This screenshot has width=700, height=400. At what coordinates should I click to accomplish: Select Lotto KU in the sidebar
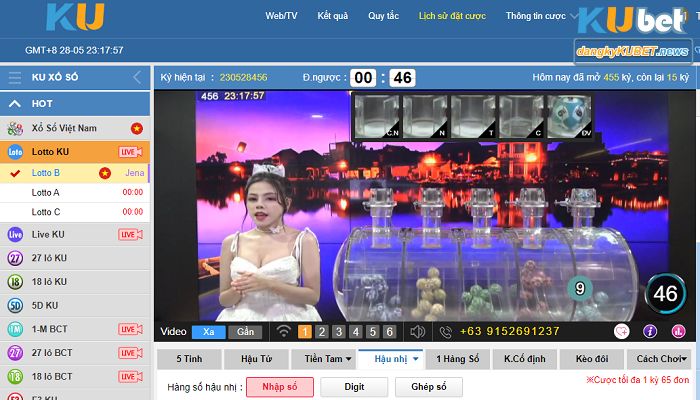75,152
